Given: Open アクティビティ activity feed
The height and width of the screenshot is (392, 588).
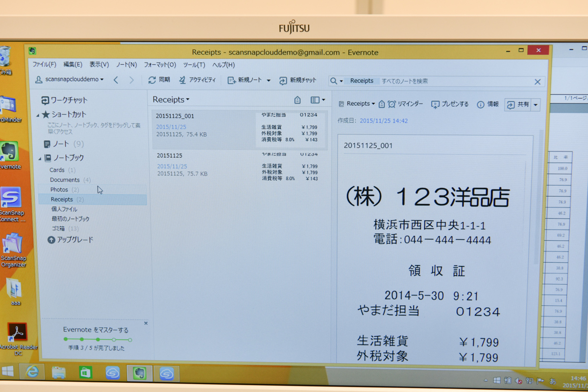Looking at the screenshot, I should pos(197,80).
